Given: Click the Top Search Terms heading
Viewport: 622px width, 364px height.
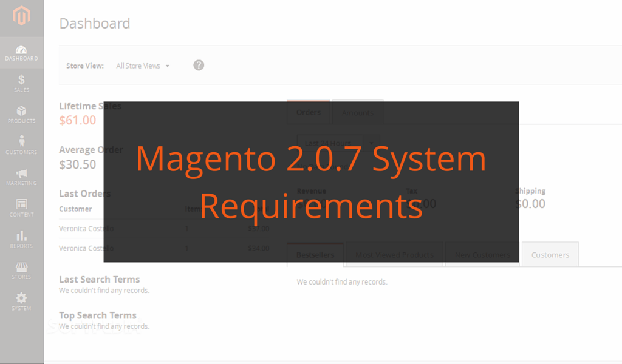Looking at the screenshot, I should pyautogui.click(x=98, y=315).
